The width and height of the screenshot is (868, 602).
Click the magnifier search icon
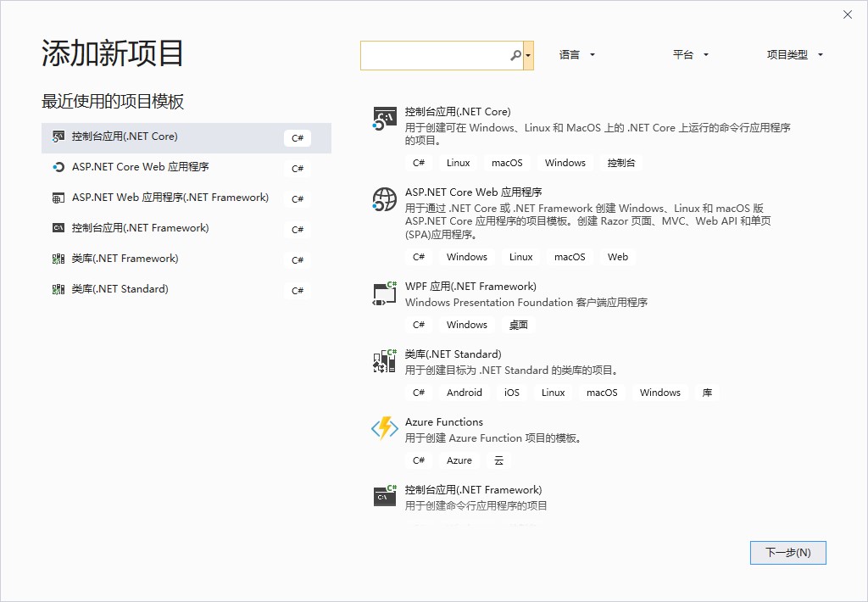click(x=515, y=55)
